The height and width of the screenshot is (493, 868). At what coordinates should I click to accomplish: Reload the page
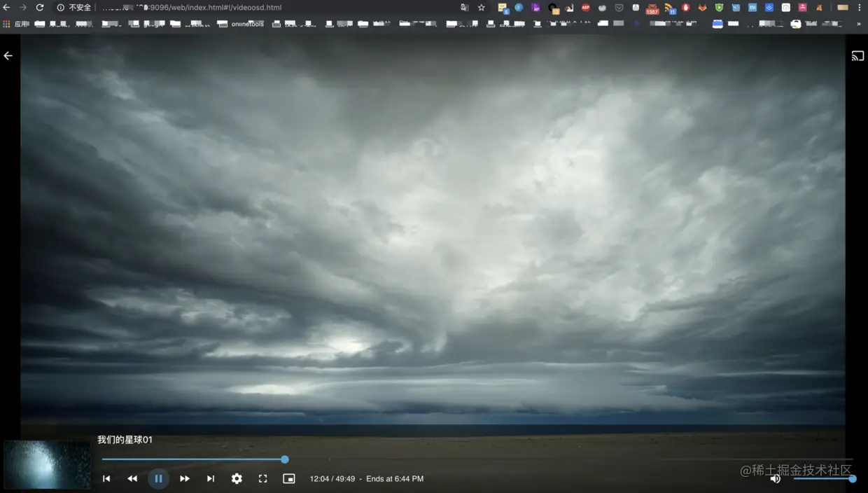coord(39,8)
